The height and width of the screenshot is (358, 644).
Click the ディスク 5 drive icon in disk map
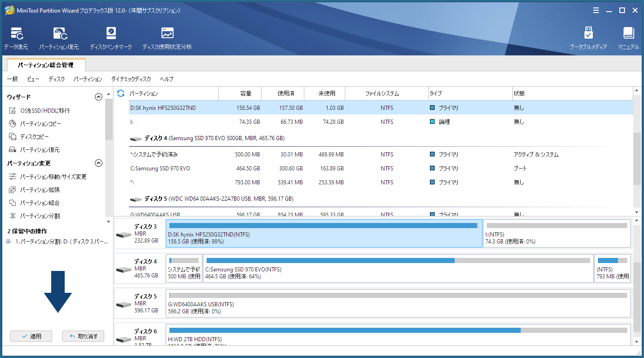[x=123, y=304]
